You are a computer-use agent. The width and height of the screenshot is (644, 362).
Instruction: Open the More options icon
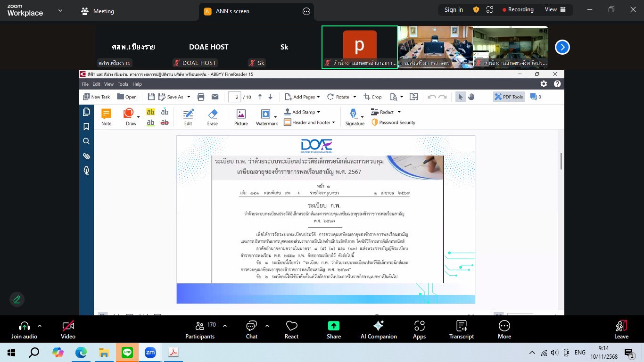click(x=504, y=326)
